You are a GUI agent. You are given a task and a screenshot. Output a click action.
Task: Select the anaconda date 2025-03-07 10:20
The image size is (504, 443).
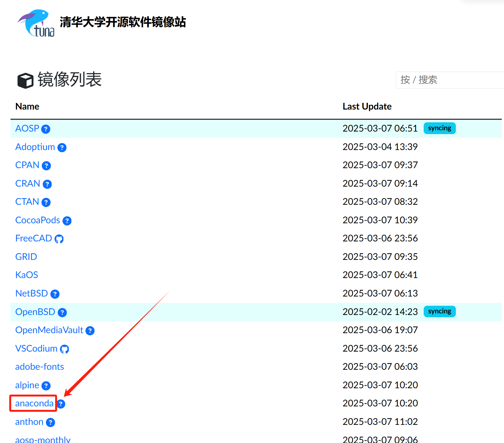(x=380, y=403)
